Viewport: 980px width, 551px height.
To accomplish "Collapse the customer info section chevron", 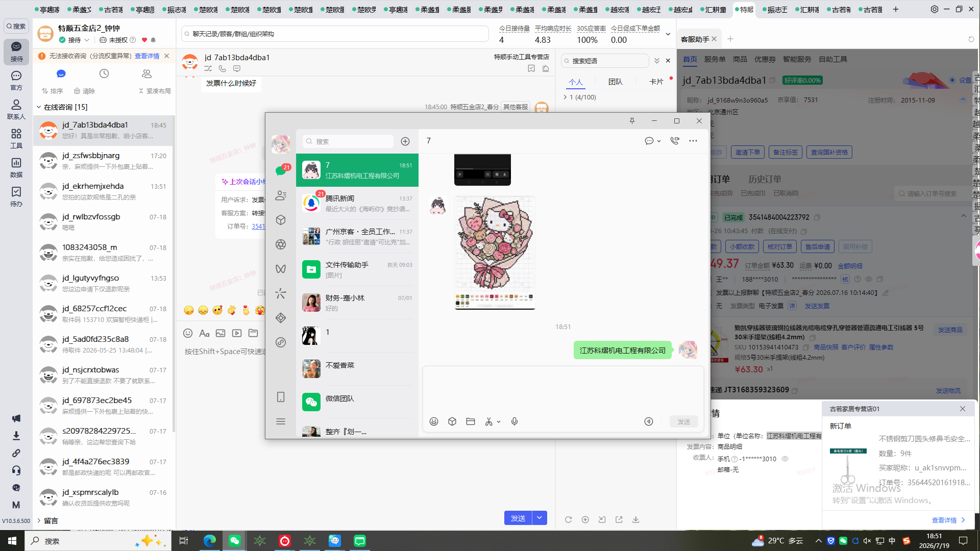I will click(963, 99).
